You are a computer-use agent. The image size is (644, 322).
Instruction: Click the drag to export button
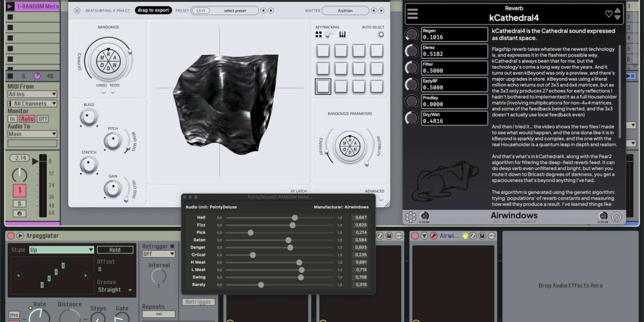(154, 10)
